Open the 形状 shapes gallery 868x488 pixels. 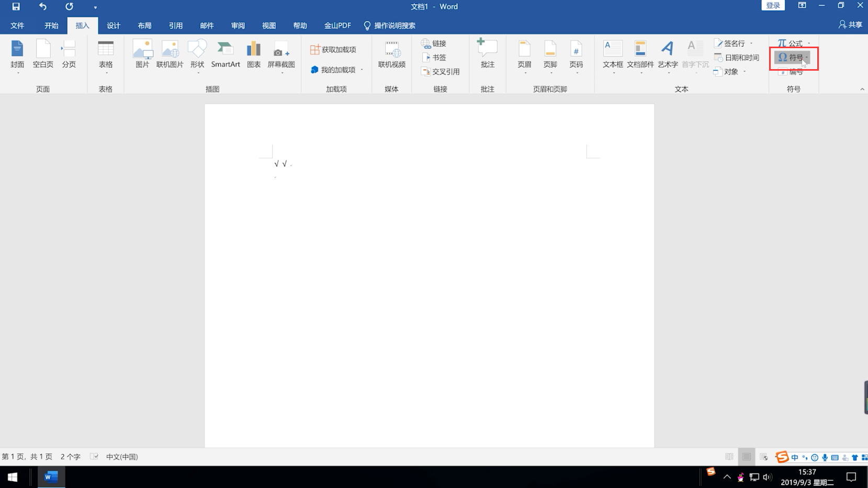tap(197, 56)
